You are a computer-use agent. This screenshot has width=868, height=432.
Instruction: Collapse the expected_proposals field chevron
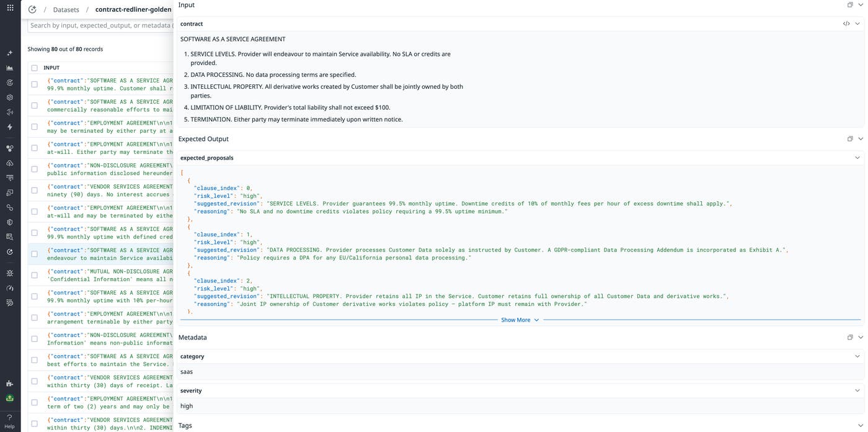pyautogui.click(x=857, y=158)
